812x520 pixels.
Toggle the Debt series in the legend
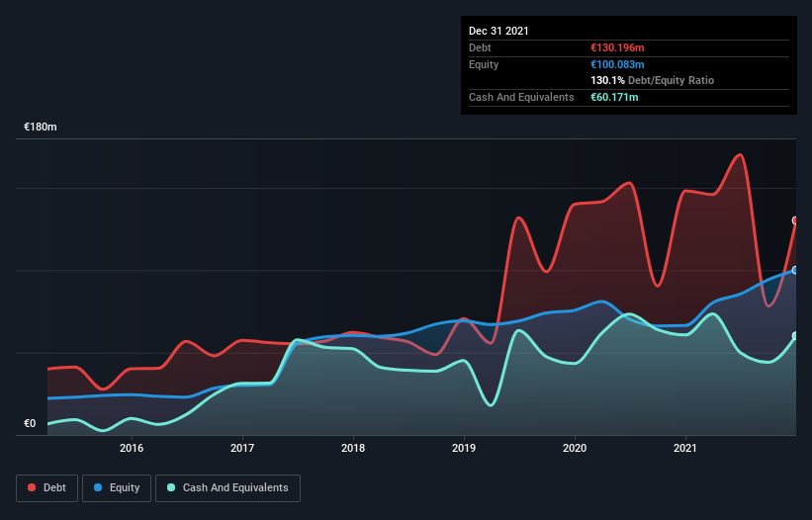pyautogui.click(x=47, y=488)
